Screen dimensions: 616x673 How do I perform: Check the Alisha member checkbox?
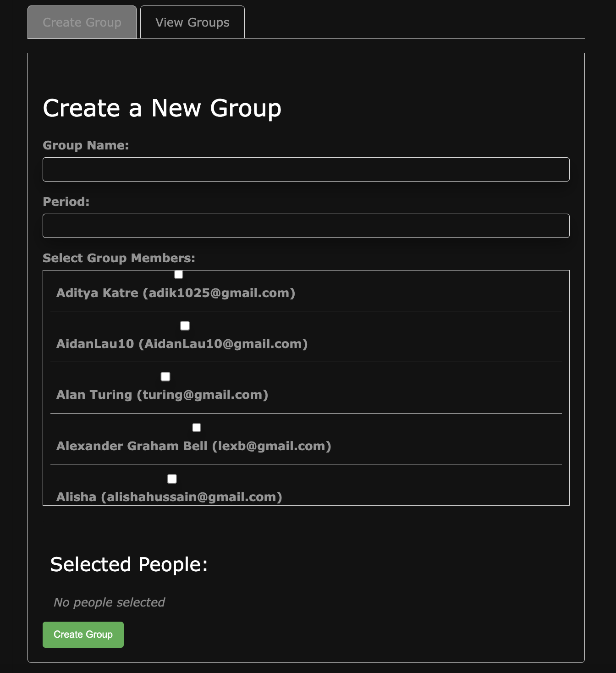[x=172, y=479]
